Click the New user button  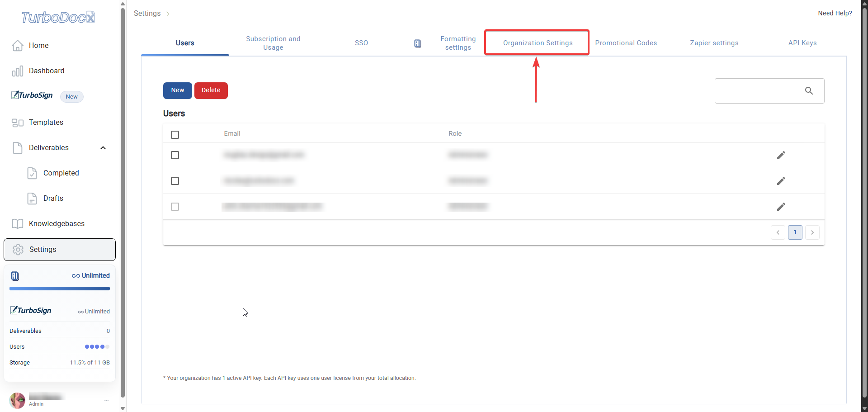(178, 90)
